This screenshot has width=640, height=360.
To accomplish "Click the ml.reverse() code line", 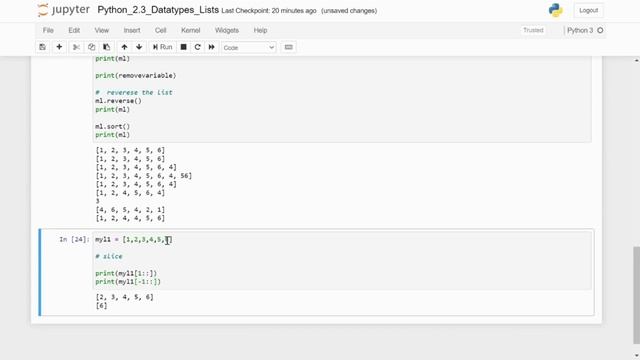I will (x=118, y=101).
